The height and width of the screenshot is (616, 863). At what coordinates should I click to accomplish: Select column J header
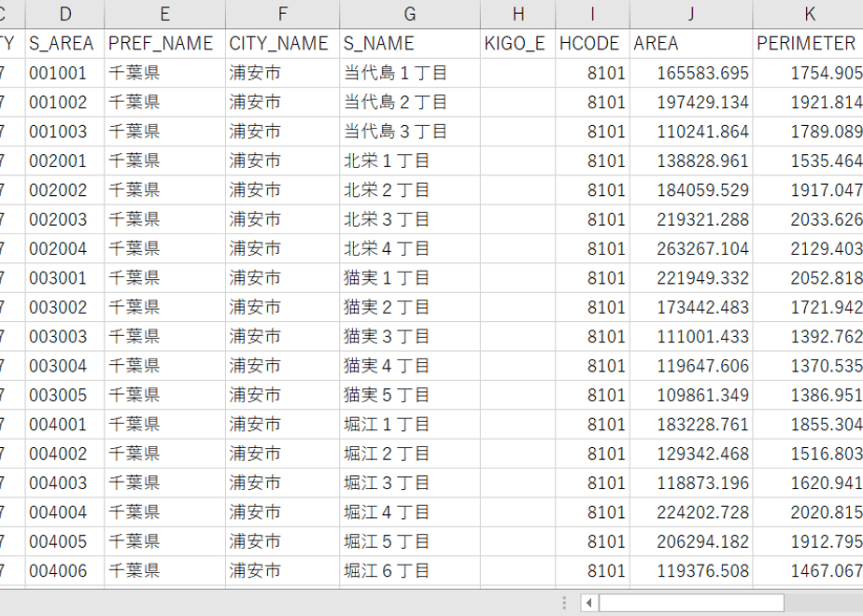691,14
